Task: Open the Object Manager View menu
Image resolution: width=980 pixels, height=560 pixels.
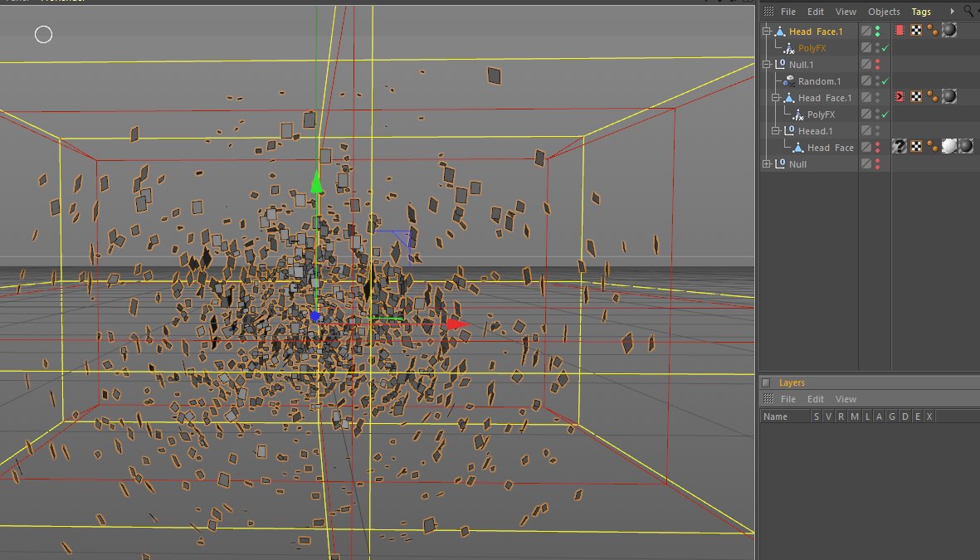Action: click(x=846, y=12)
